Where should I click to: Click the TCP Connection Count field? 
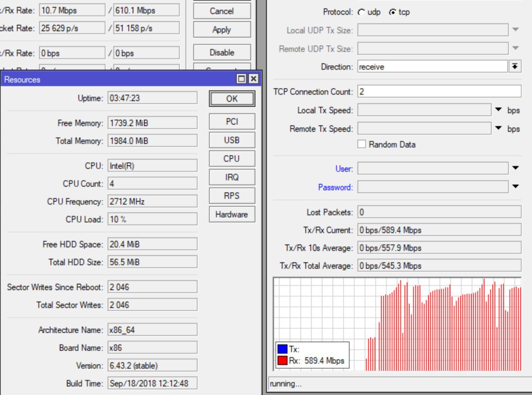click(439, 91)
